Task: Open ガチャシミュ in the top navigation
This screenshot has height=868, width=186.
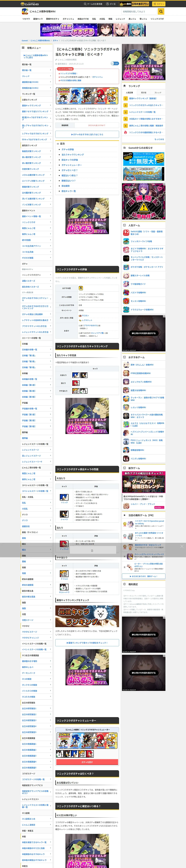Action: point(68,19)
